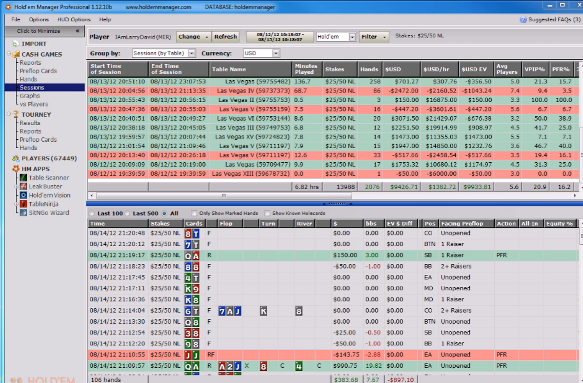Click the K turn card in 21:14:04 hand
583x383 pixels.
[263, 311]
